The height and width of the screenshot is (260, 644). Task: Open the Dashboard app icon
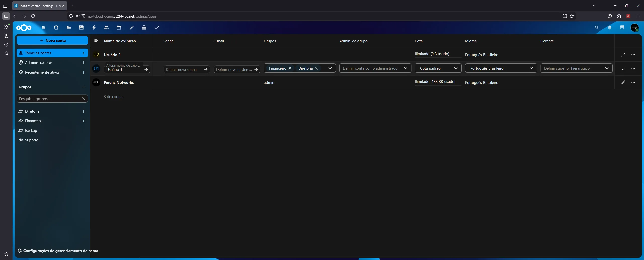pyautogui.click(x=44, y=28)
